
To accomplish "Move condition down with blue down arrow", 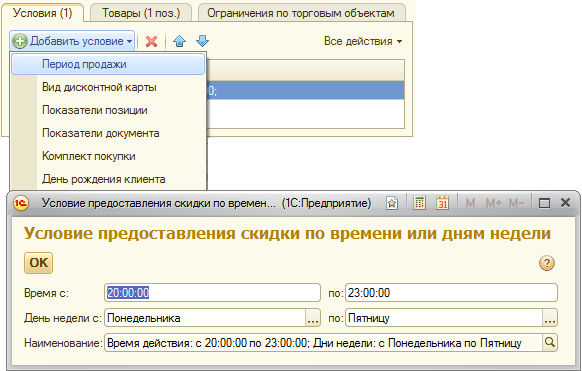I will coord(202,41).
